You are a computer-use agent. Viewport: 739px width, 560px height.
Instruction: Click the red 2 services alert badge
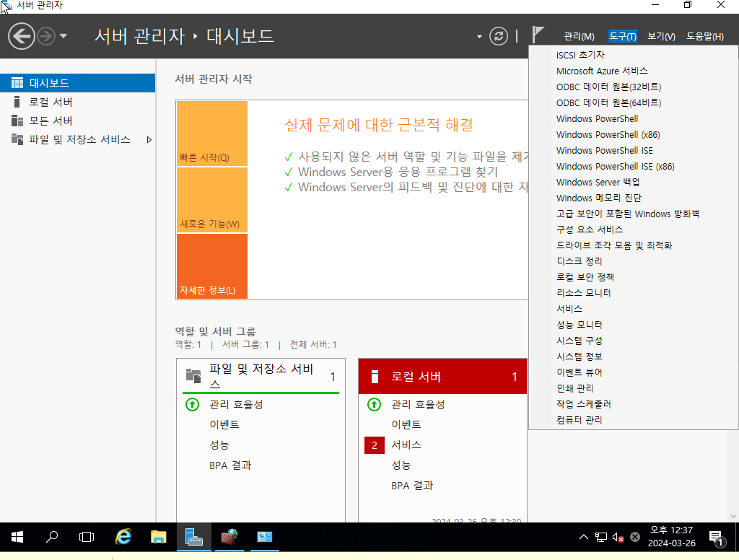(x=375, y=445)
